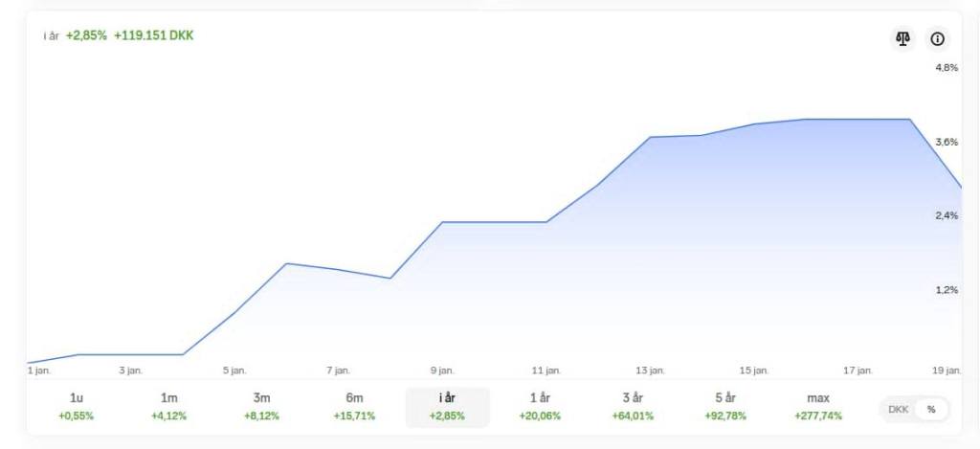Click the 17 jan. date marker
980x449 pixels.
pos(857,370)
